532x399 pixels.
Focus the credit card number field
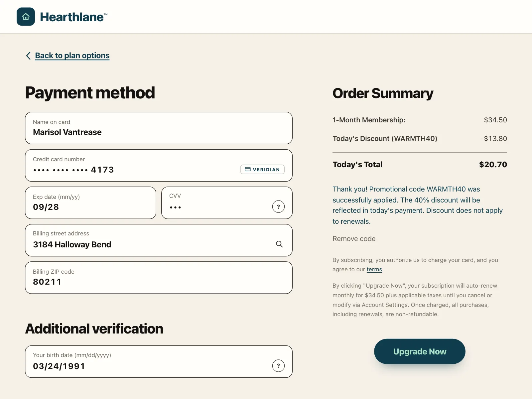point(159,165)
